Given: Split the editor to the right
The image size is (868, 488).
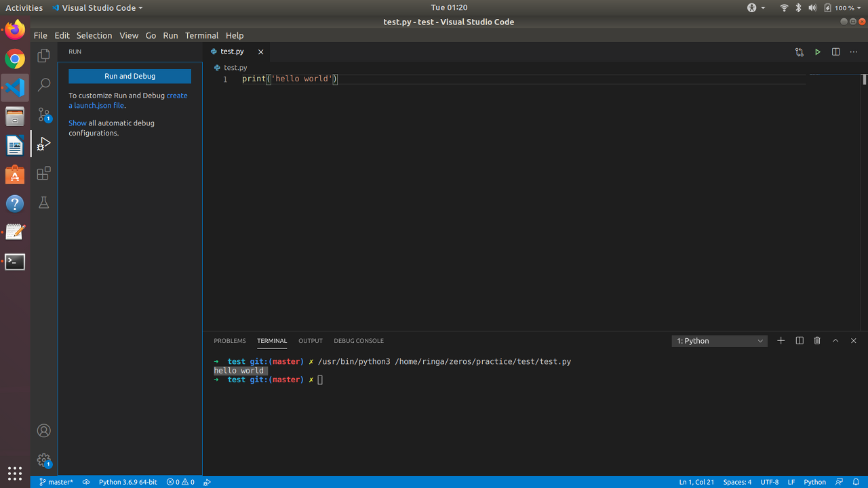Looking at the screenshot, I should [x=835, y=52].
